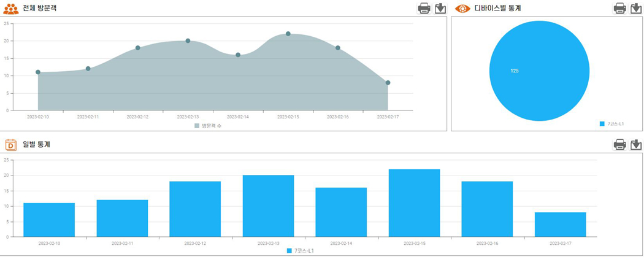Click the 2023-02-13 bar in 일별 통계
644x257 pixels.
(268, 206)
